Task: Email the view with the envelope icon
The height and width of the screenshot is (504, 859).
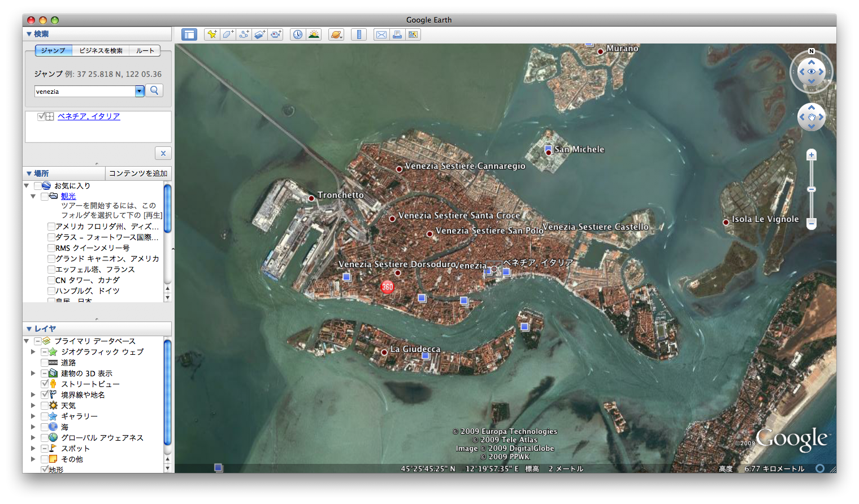Action: 381,34
